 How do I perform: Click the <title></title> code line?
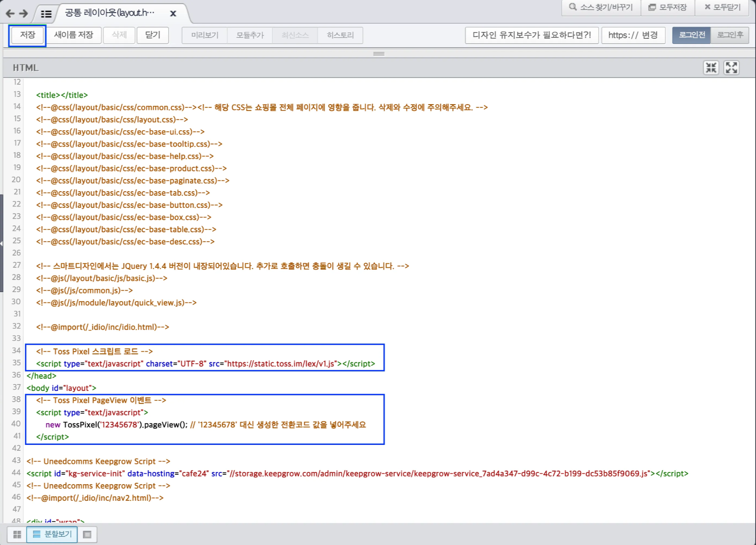62,95
